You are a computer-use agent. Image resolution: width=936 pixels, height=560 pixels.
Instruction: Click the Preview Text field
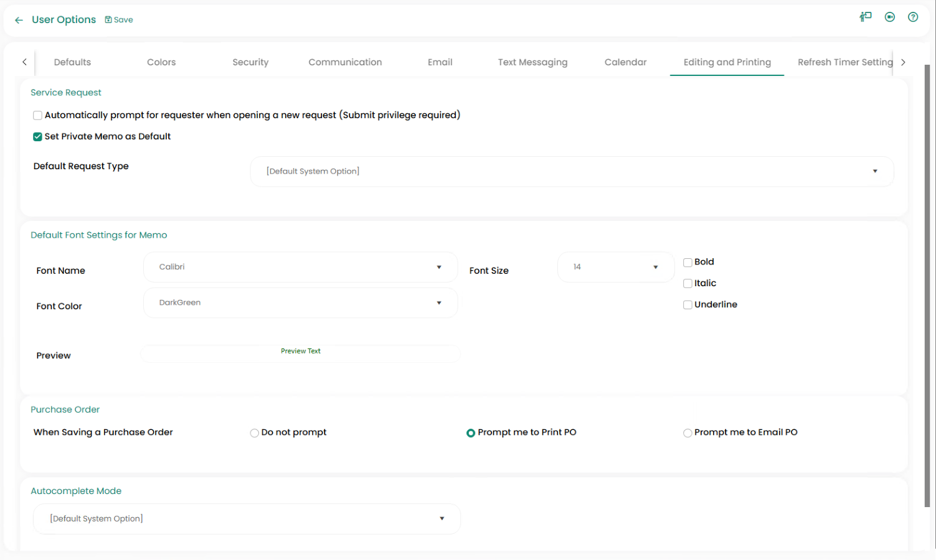pos(300,352)
